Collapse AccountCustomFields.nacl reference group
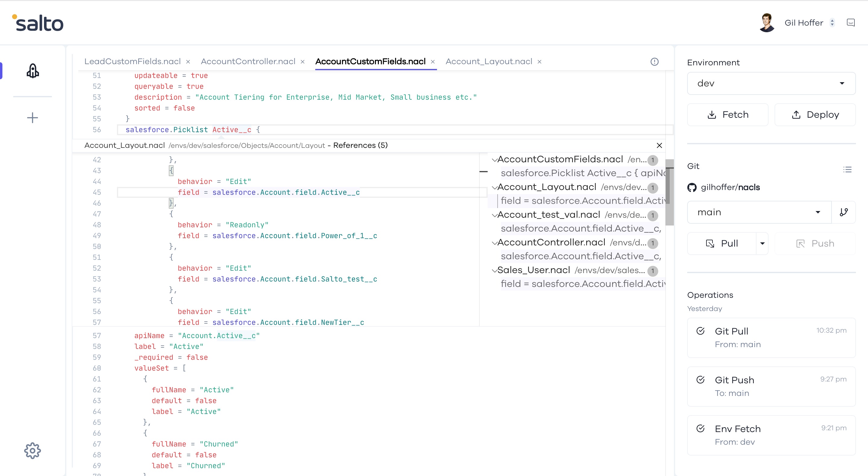 pyautogui.click(x=494, y=160)
